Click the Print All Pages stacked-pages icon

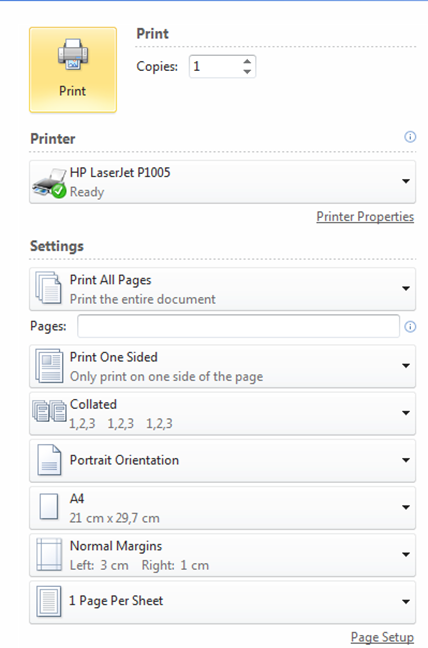(49, 288)
